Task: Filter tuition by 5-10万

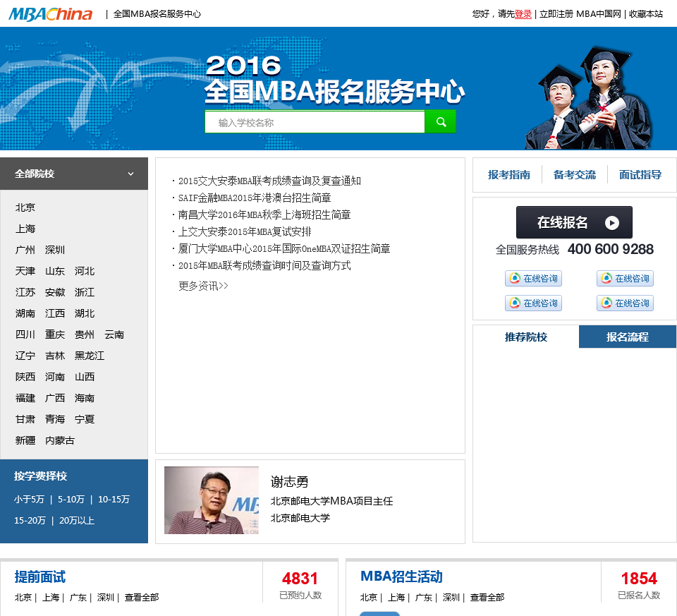Action: pyautogui.click(x=71, y=500)
